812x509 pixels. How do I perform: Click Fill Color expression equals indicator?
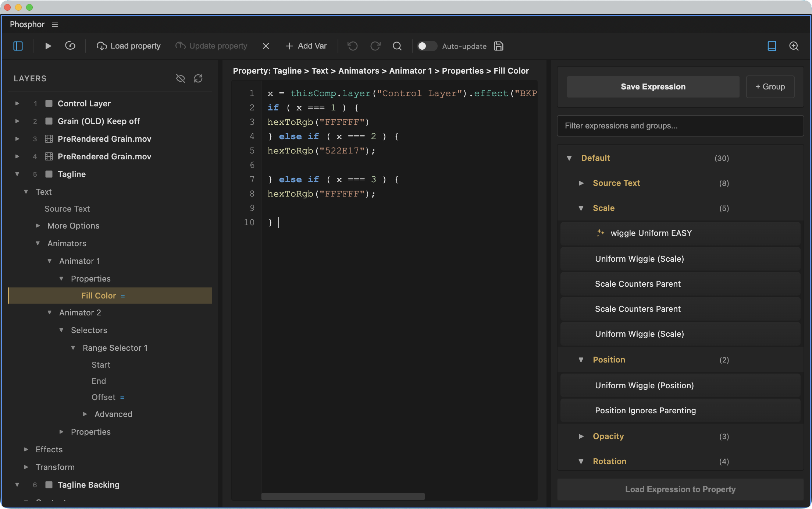click(x=122, y=296)
